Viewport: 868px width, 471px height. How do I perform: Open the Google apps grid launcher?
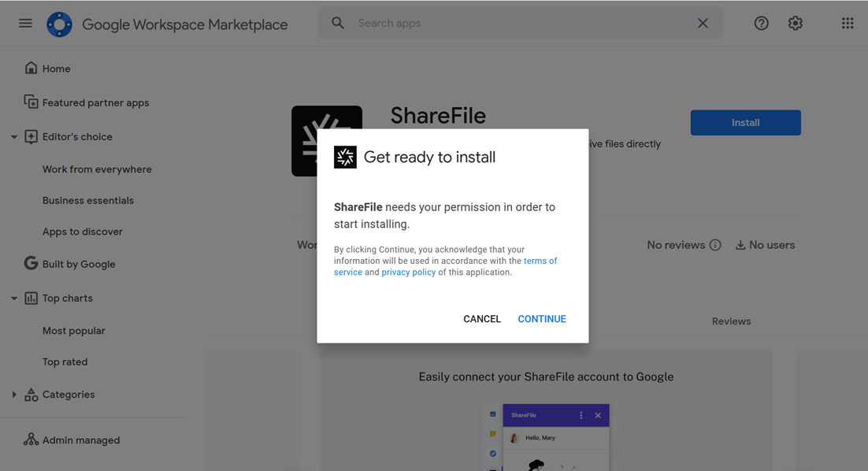tap(848, 24)
